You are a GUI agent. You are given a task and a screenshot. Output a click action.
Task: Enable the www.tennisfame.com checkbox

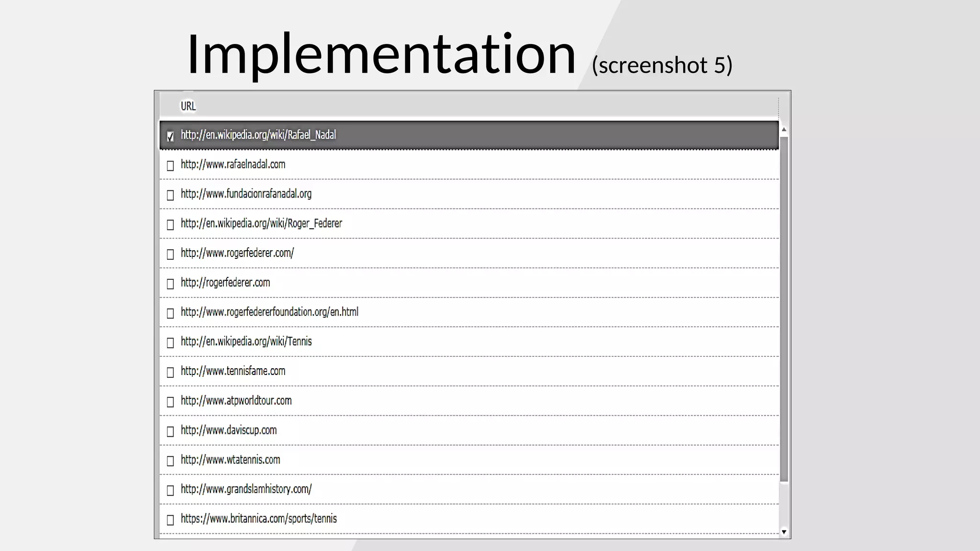[x=170, y=373]
